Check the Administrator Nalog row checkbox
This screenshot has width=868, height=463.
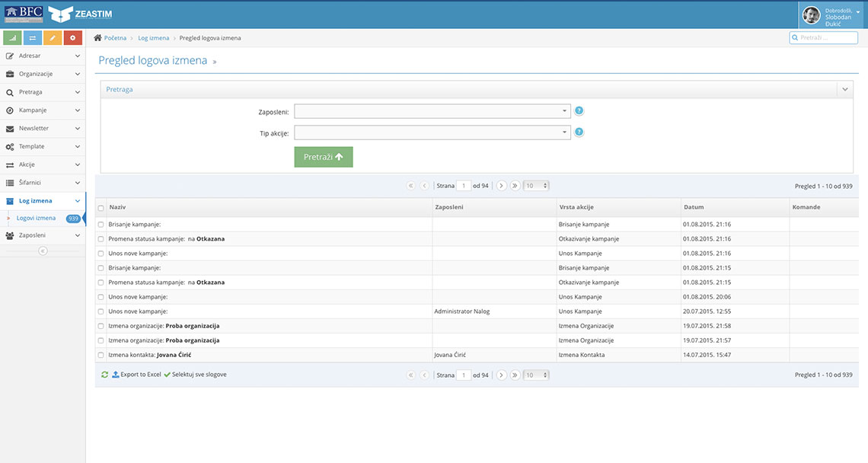click(101, 311)
